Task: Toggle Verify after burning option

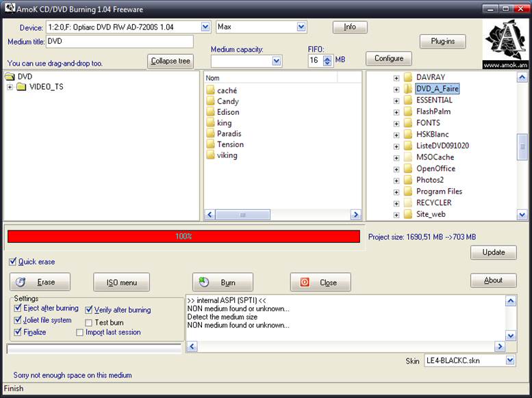Action: tap(89, 310)
